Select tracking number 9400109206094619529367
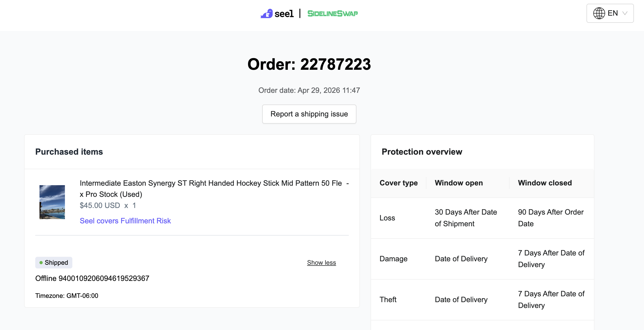Screen dimensions: 644x330 click(x=104, y=278)
